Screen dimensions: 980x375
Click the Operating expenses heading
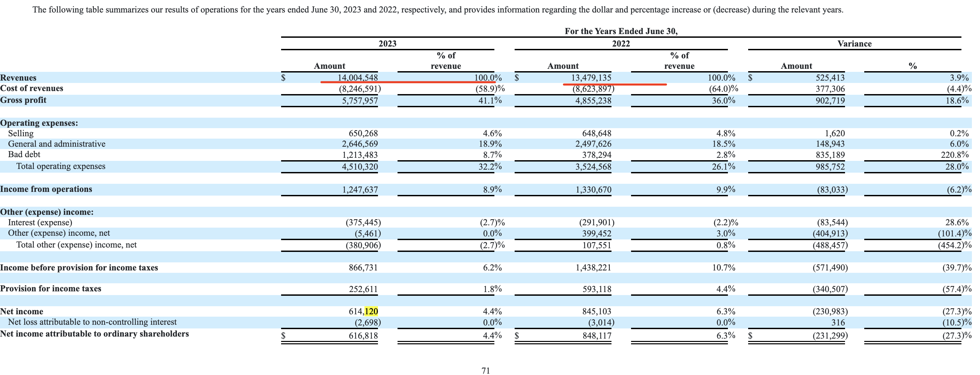[39, 123]
